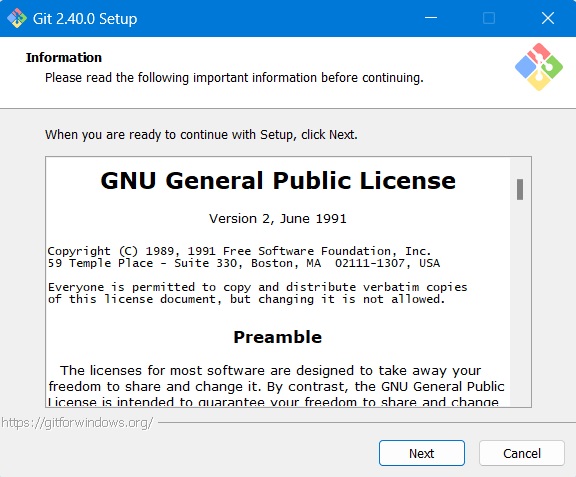This screenshot has height=477, width=576.
Task: Click the Copyright Free Software Foundation line
Action: click(239, 251)
